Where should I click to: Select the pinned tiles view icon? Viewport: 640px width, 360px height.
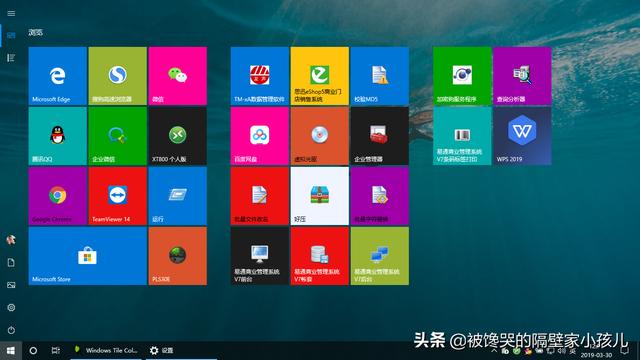click(11, 36)
